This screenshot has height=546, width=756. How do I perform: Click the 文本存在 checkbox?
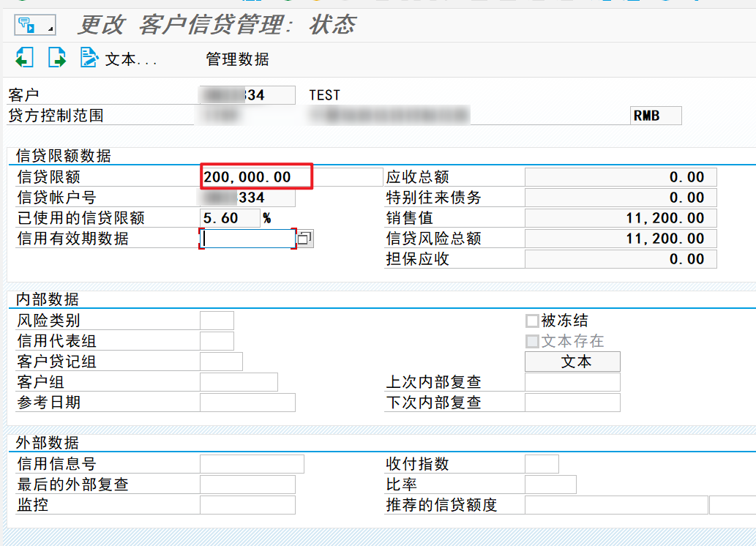point(531,341)
